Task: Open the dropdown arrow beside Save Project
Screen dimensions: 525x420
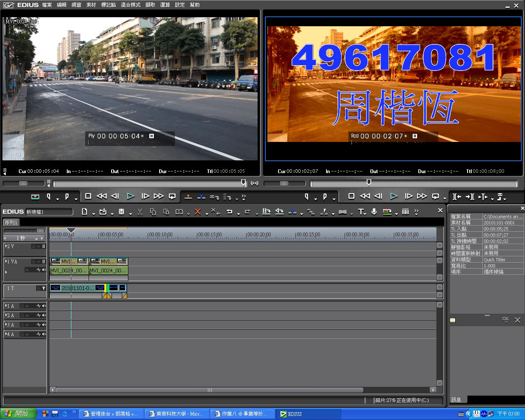Action: 130,214
